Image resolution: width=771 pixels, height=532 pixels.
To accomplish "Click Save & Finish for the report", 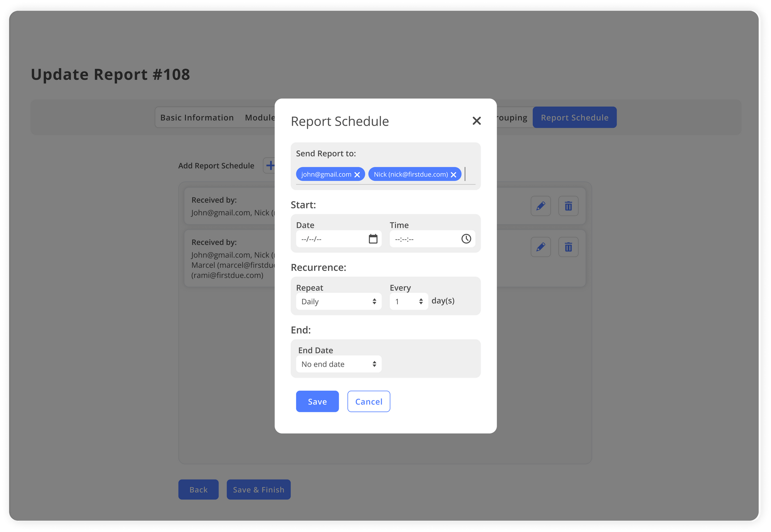I will click(258, 489).
